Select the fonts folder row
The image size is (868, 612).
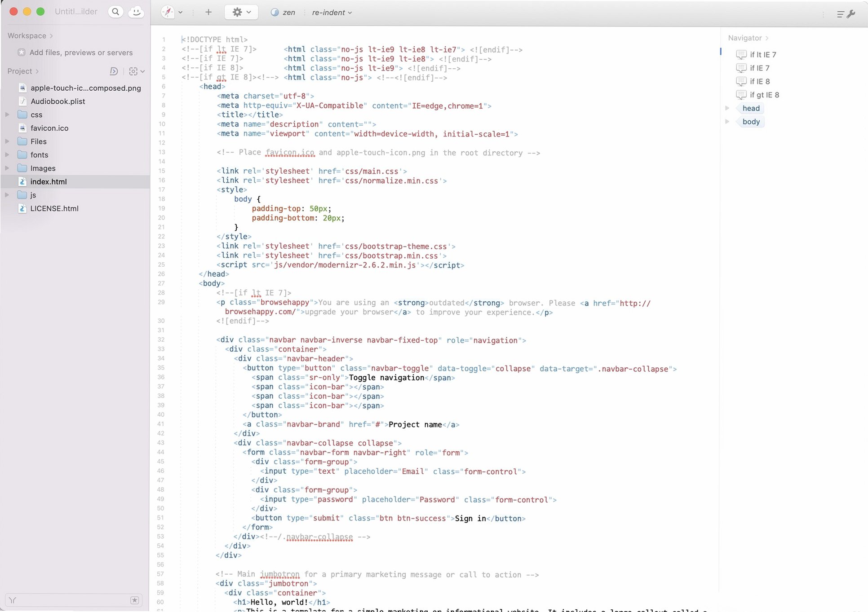tap(75, 155)
